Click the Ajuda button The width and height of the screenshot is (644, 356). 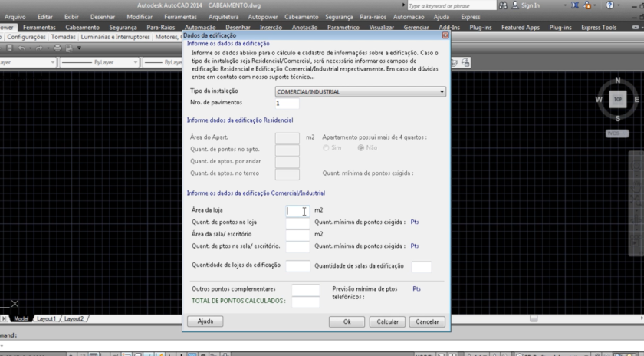pyautogui.click(x=205, y=321)
